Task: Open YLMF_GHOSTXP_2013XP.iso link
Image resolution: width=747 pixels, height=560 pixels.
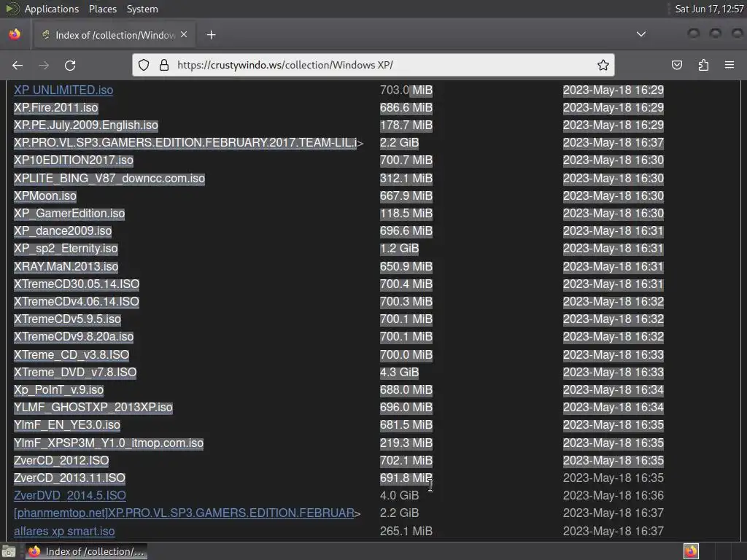Action: [93, 408]
